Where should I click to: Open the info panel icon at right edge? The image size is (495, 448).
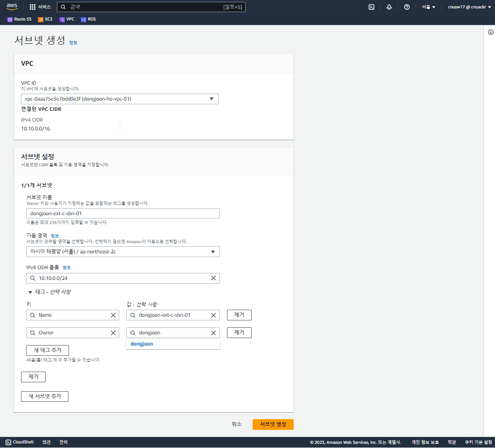pos(491,32)
